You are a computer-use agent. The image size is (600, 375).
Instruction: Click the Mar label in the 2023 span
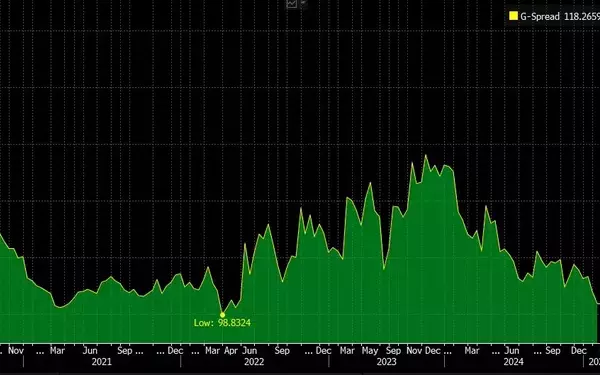coord(347,351)
